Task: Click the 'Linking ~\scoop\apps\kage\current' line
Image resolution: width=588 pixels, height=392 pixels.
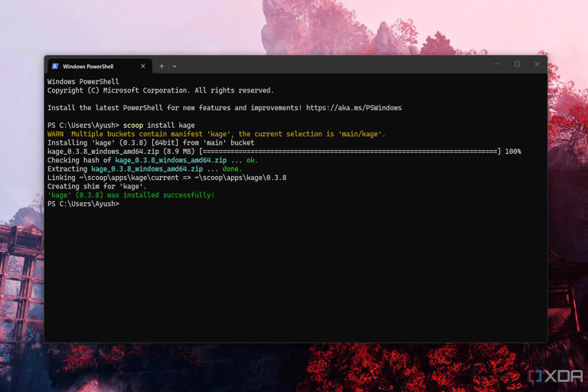Action: tap(167, 178)
